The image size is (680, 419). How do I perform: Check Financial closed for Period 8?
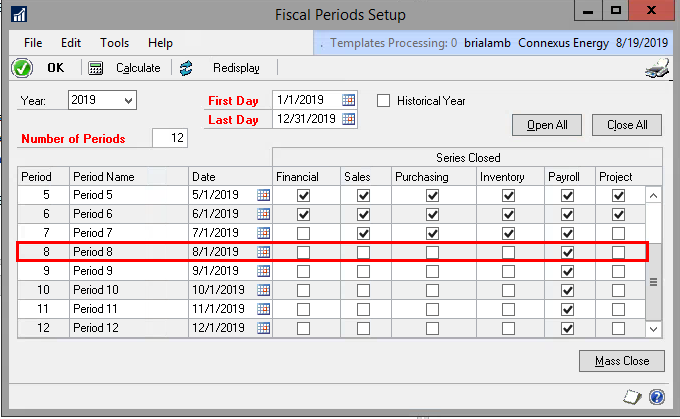303,252
